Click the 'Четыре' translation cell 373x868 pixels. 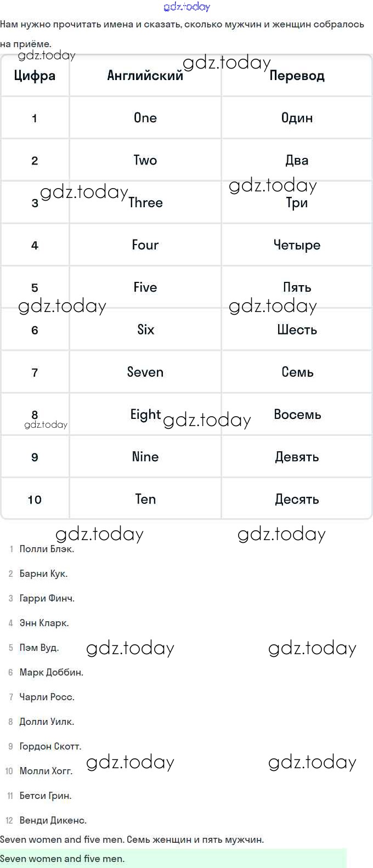(x=297, y=245)
